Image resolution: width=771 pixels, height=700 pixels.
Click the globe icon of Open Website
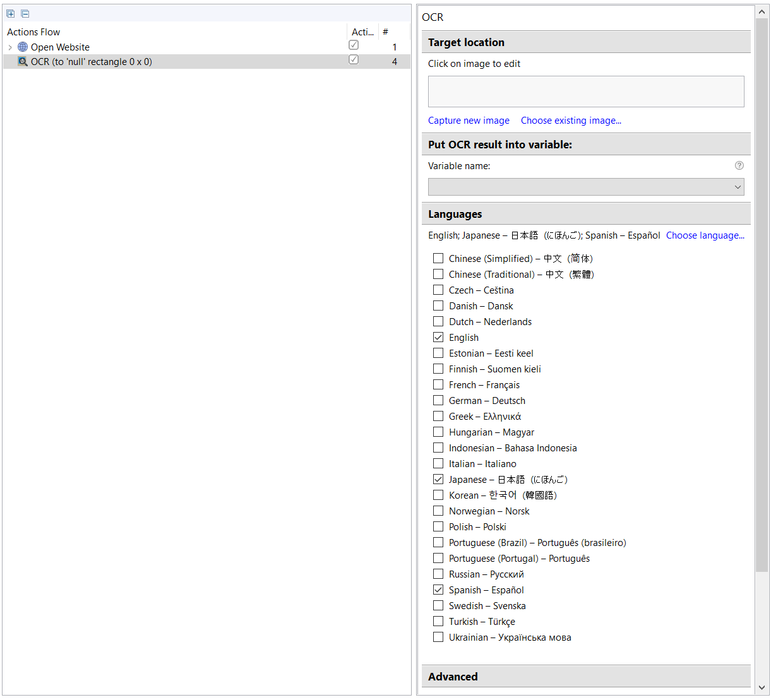click(23, 47)
